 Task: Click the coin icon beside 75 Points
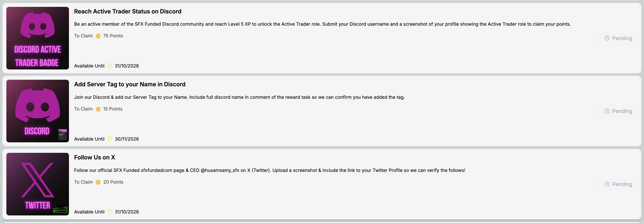click(x=98, y=36)
